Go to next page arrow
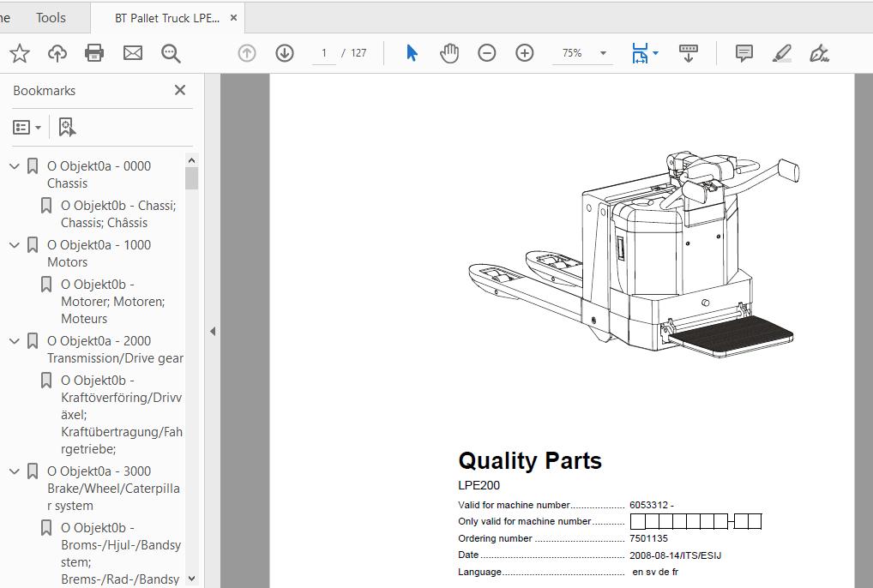873x588 pixels. click(x=285, y=53)
